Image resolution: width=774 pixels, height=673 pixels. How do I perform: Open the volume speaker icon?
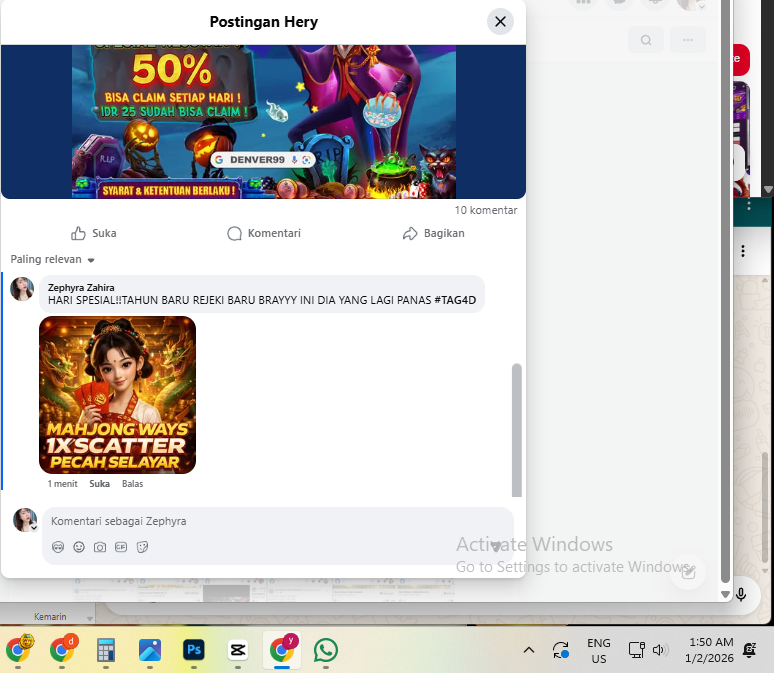[x=659, y=650]
